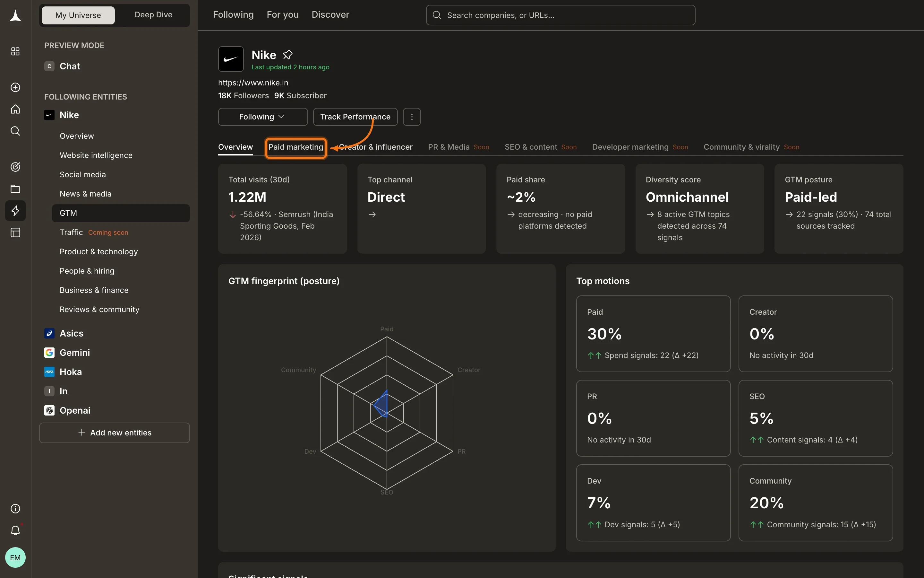
Task: Select the SEO & content tab
Action: (x=541, y=147)
